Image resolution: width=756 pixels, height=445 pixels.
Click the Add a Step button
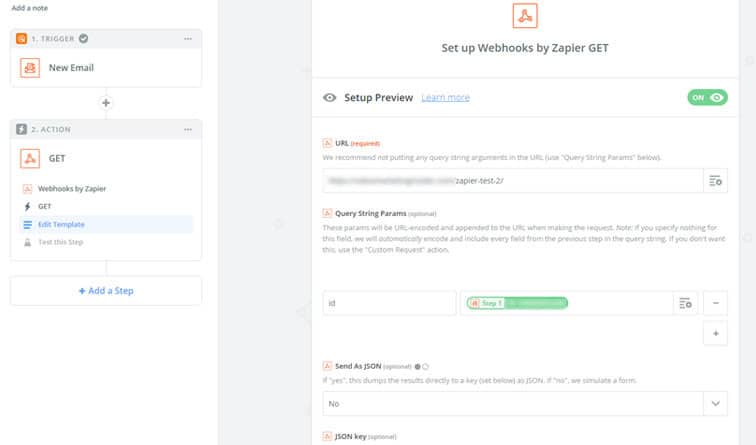(106, 291)
